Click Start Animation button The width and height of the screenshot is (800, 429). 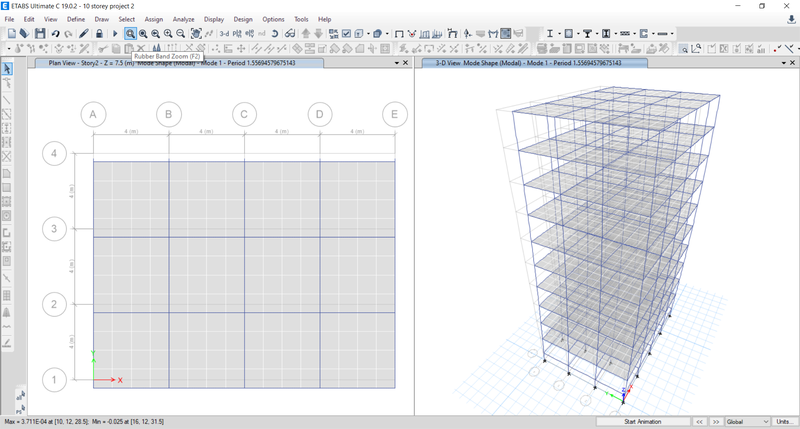tap(642, 421)
